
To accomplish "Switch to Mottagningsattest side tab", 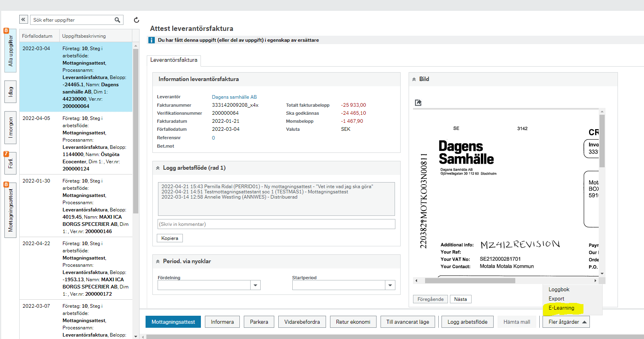I will tap(10, 210).
